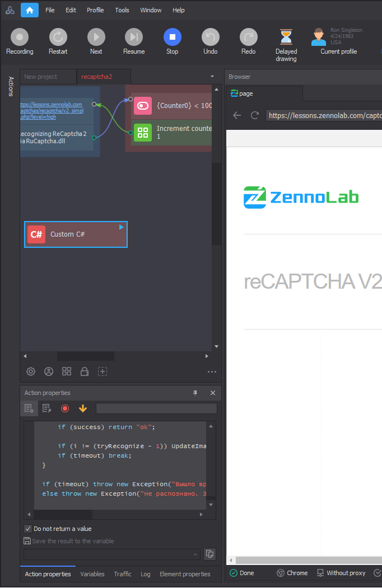The height and width of the screenshot is (588, 382).
Task: Select the recaptcha2 project tab
Action: (x=104, y=77)
